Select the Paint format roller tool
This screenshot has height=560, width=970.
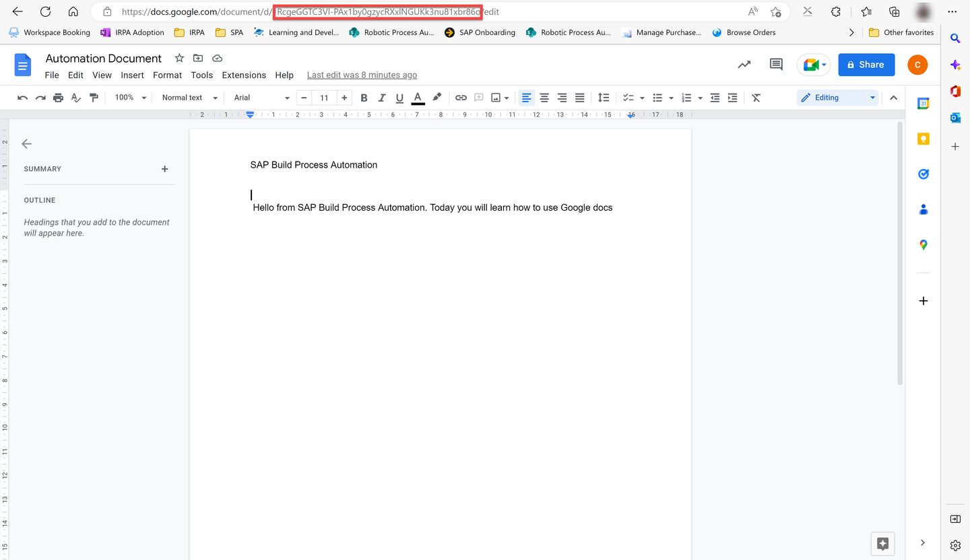94,98
